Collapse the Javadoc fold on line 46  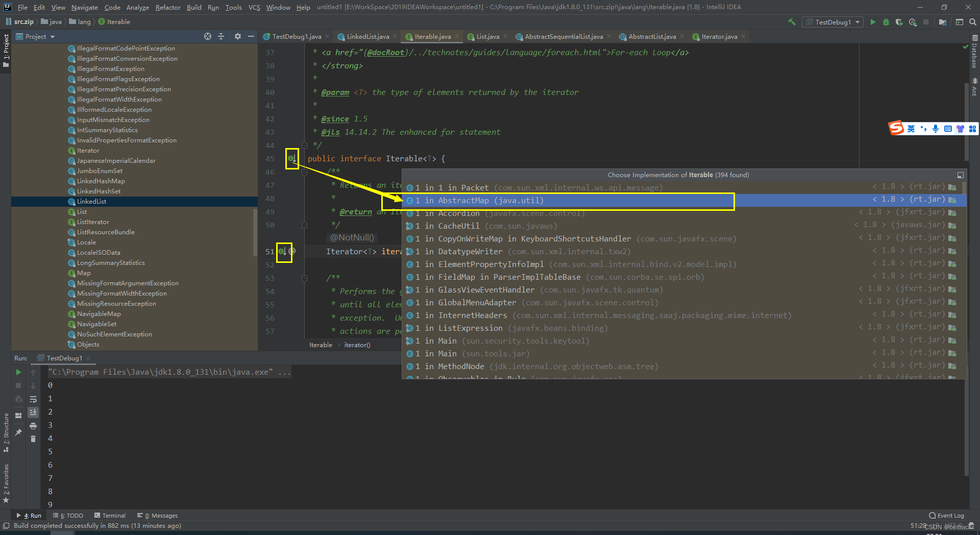click(304, 172)
